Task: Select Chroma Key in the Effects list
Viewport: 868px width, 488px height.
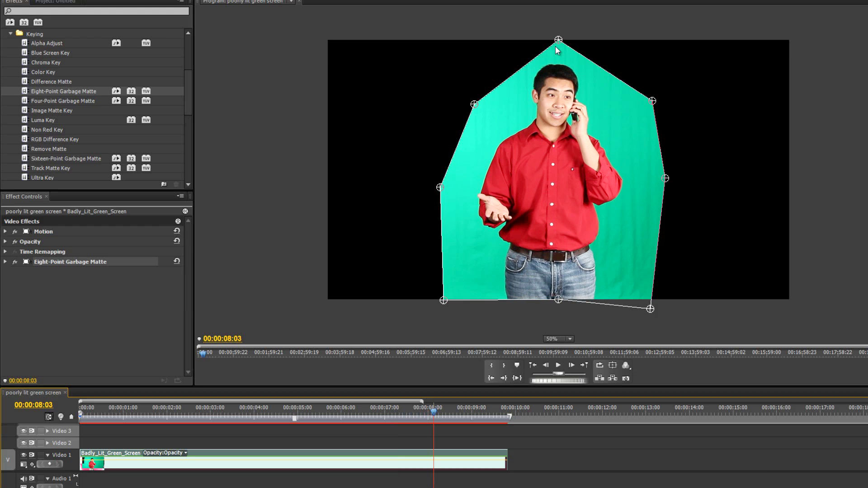Action: pos(46,62)
